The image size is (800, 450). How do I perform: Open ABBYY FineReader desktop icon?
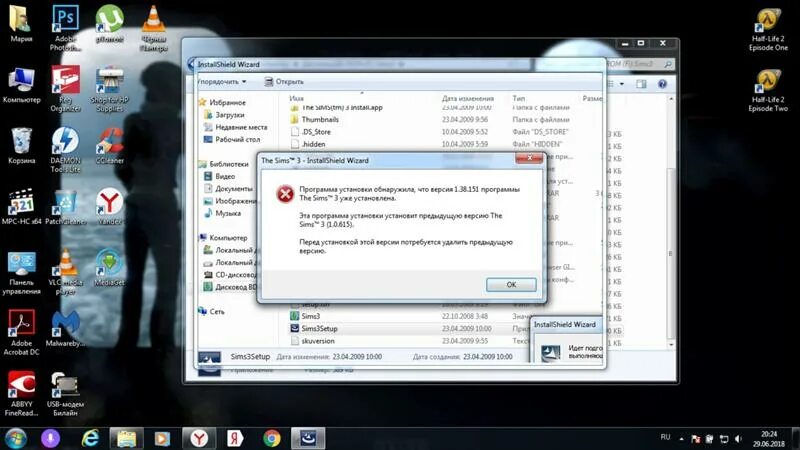coord(21,393)
